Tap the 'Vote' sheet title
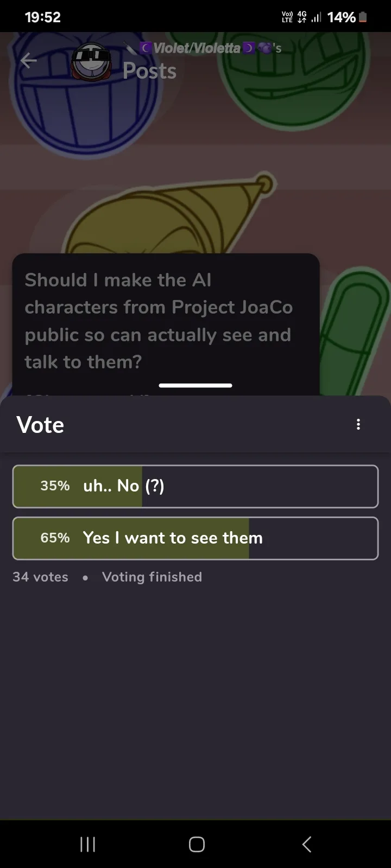Image resolution: width=391 pixels, height=868 pixels. pos(40,425)
